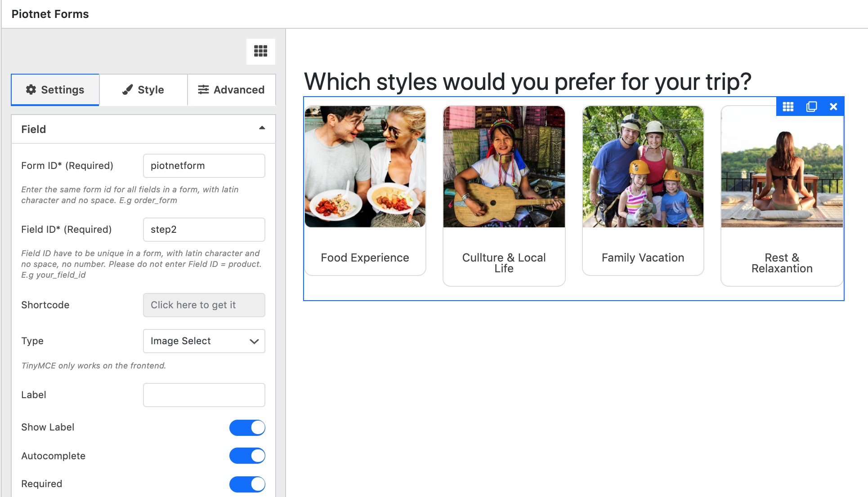Select the Food Experience image option

coord(365,191)
